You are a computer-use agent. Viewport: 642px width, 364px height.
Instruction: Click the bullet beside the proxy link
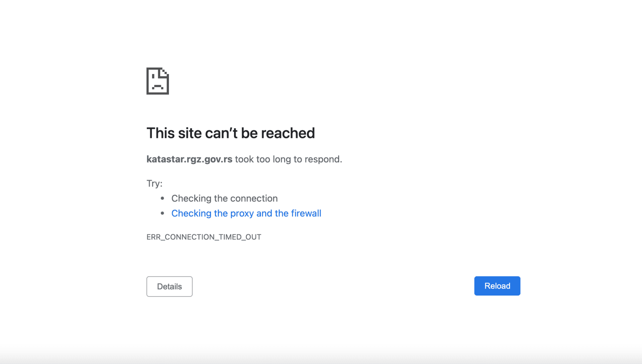click(x=163, y=213)
